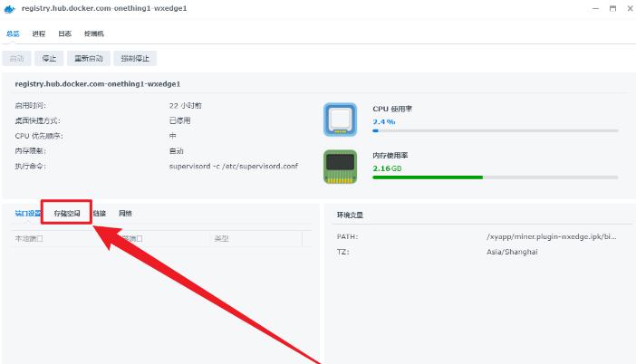Viewport: 636px width, 364px height.
Task: Select the 2.16 GB memory value
Action: pyautogui.click(x=387, y=168)
